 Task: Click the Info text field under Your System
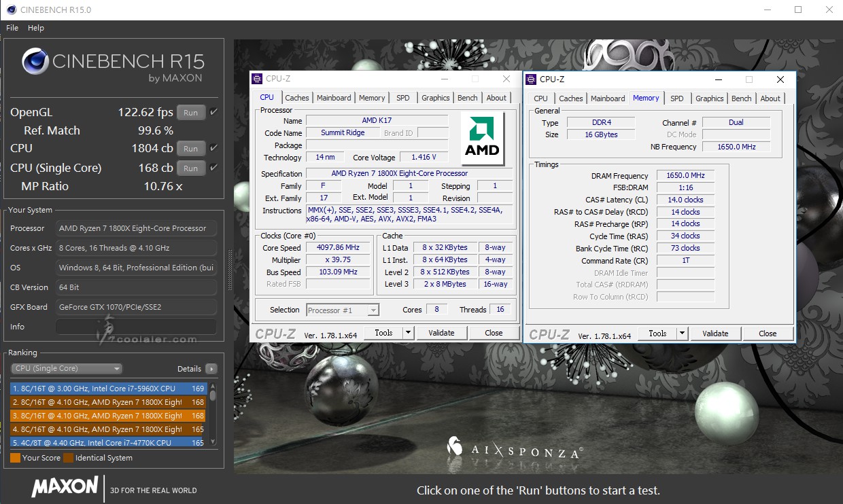(137, 327)
